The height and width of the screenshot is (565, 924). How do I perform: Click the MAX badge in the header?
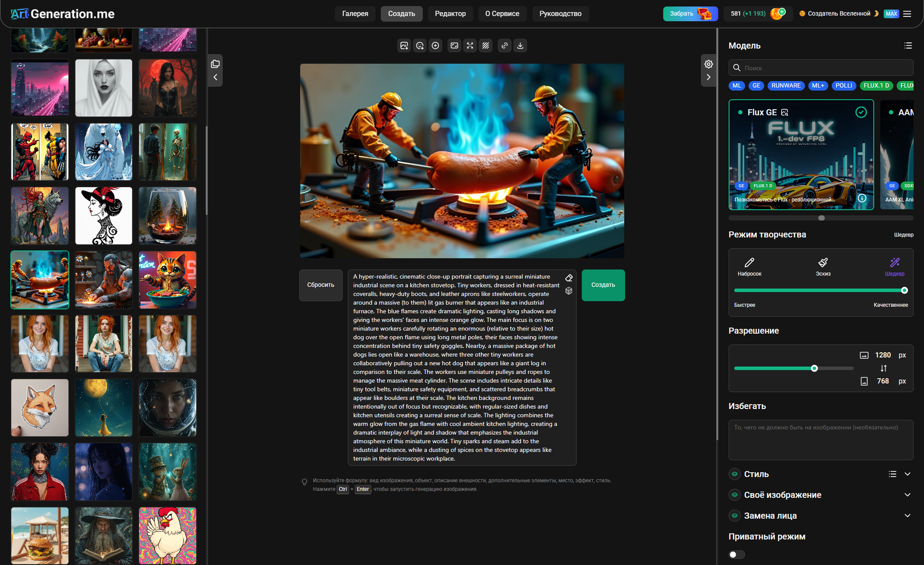[891, 14]
